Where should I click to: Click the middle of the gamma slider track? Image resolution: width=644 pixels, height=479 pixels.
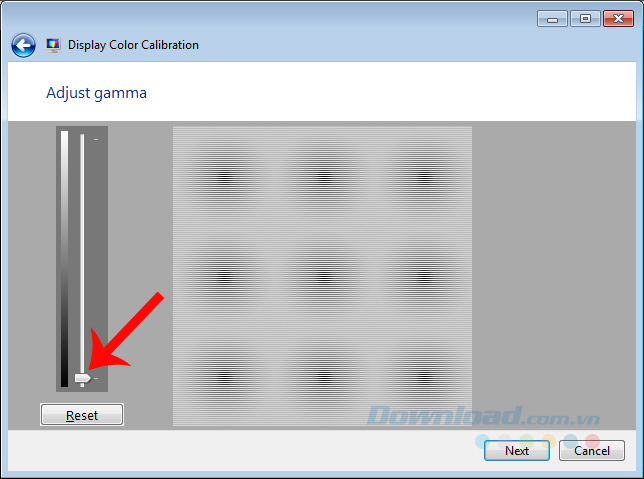[82, 260]
